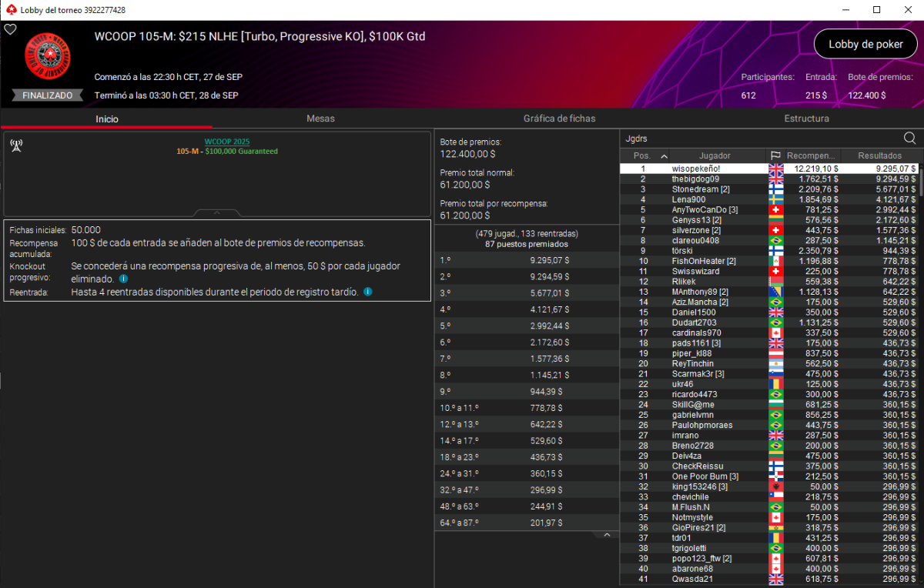Select player row Dudart2703
924x588 pixels.
769,322
